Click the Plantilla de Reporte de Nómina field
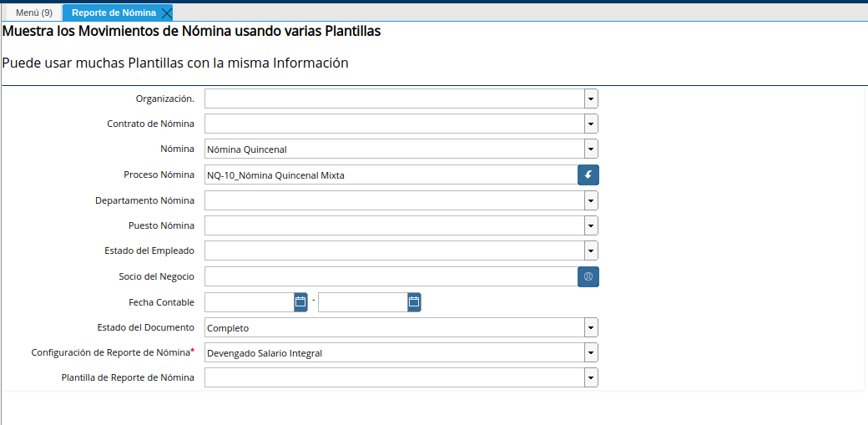 point(395,378)
